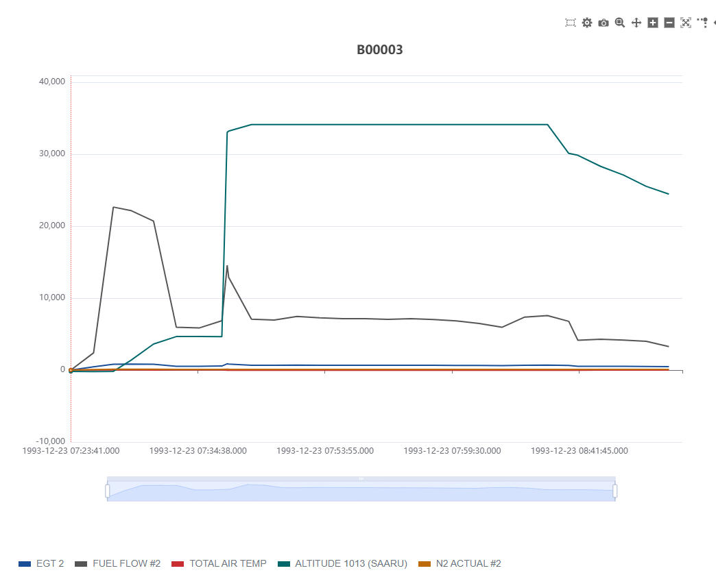
Task: Hide ALTITUDE 1013 (SAARU) series
Action: [x=342, y=563]
